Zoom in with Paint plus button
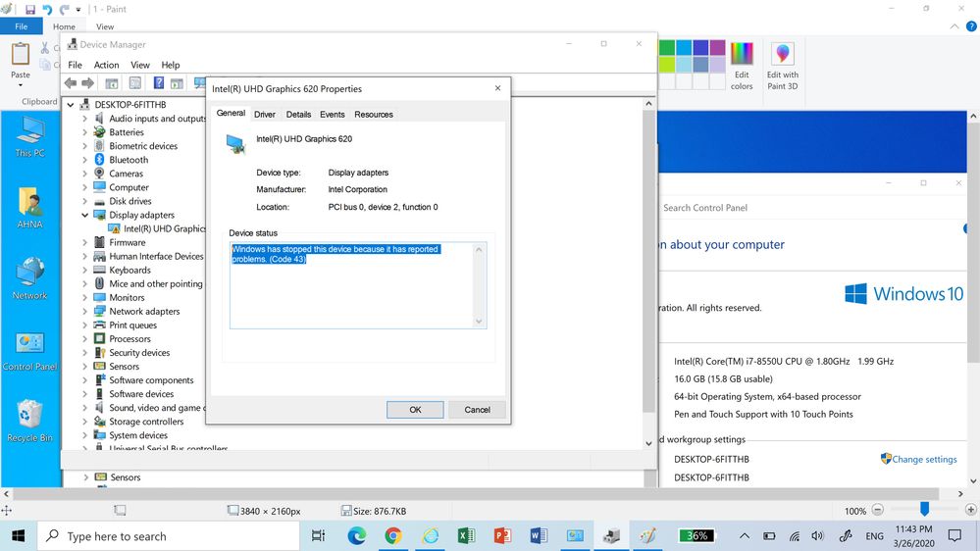 [x=970, y=511]
